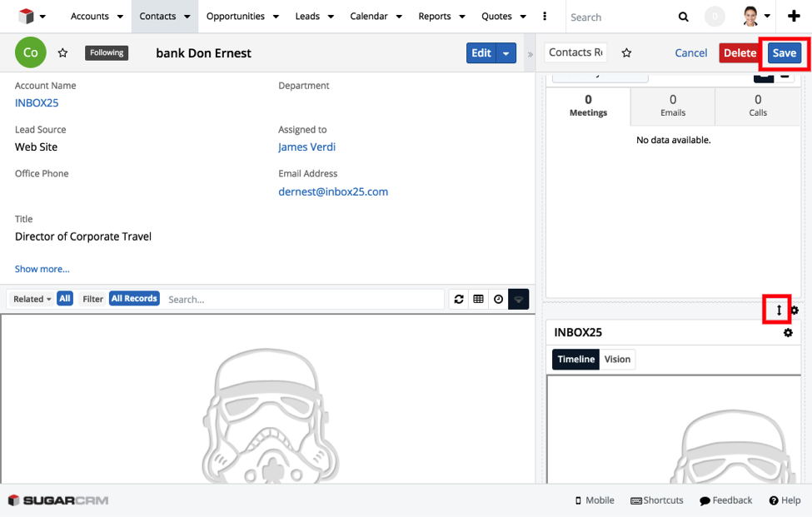Expand the Leads menu arrow

pos(331,17)
